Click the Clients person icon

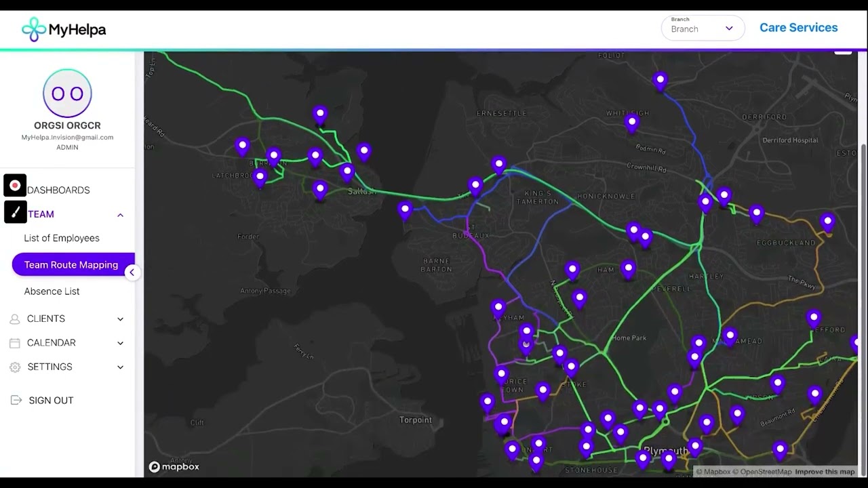pos(15,319)
